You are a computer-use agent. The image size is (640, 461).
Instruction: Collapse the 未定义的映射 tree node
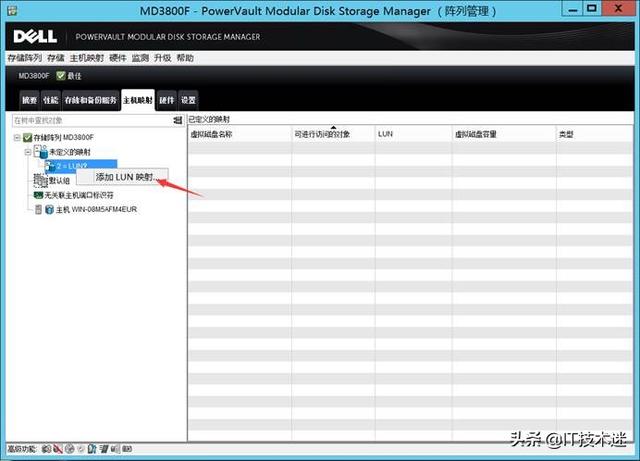(x=28, y=152)
